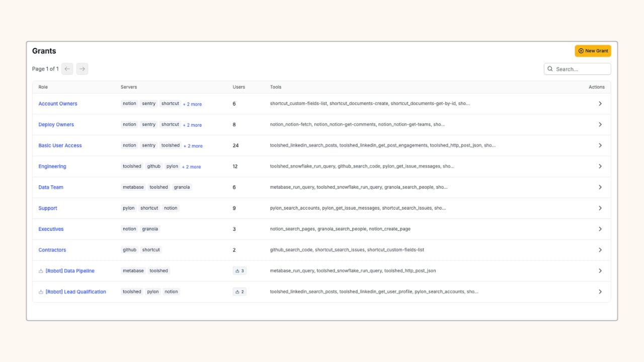Expand Deploy Owners row chevron
The width and height of the screenshot is (644, 362).
pyautogui.click(x=600, y=125)
